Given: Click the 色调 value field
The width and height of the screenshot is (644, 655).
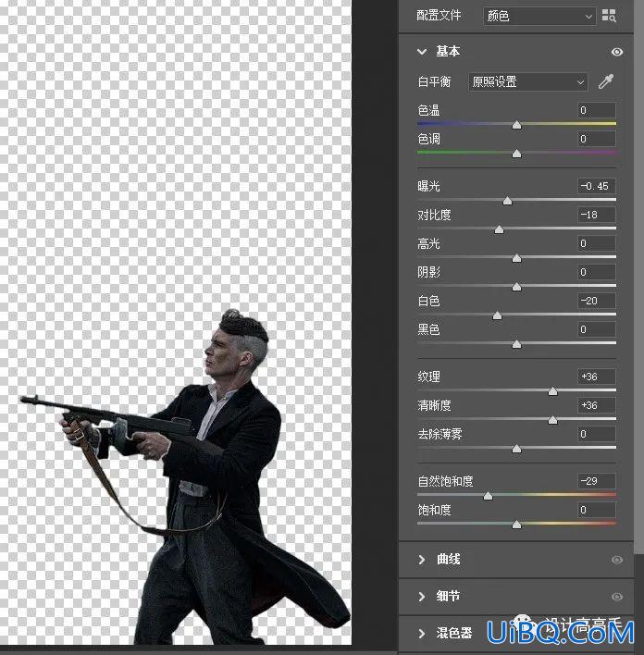Looking at the screenshot, I should point(597,139).
